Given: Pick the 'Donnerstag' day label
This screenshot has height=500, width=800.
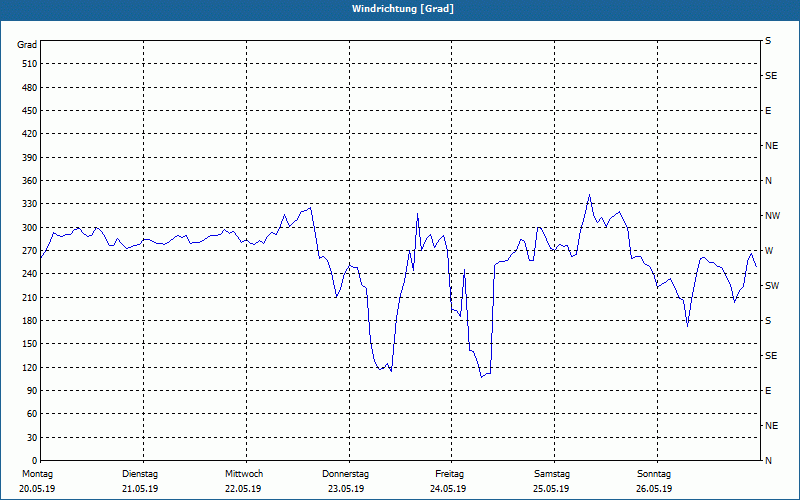Looking at the screenshot, I should pos(345,474).
